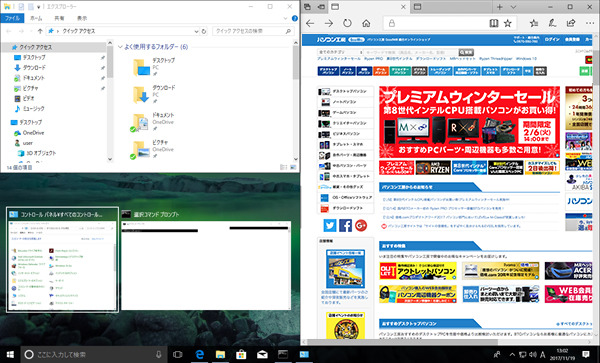Open Edge Hub favorites list
600x363 pixels.
pyautogui.click(x=533, y=23)
